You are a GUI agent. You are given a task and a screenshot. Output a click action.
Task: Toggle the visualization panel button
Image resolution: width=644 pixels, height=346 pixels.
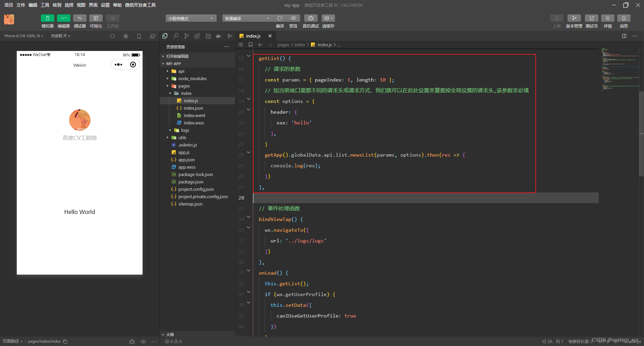96,18
